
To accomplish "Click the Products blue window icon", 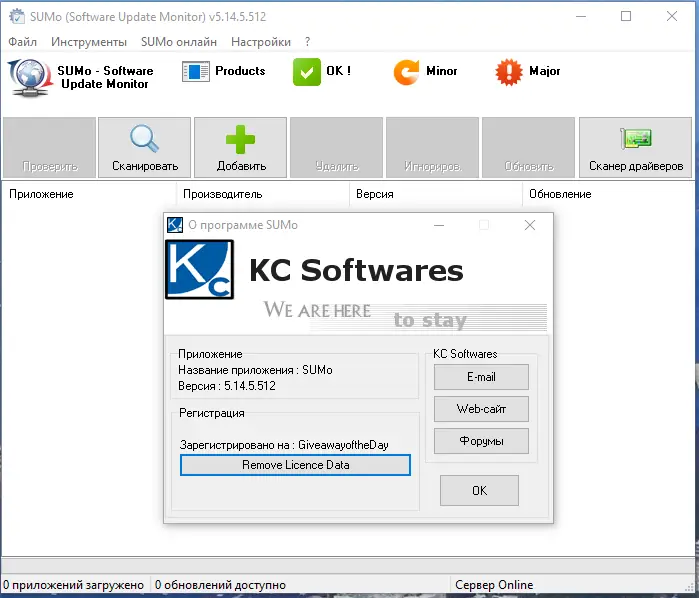I will coord(196,71).
